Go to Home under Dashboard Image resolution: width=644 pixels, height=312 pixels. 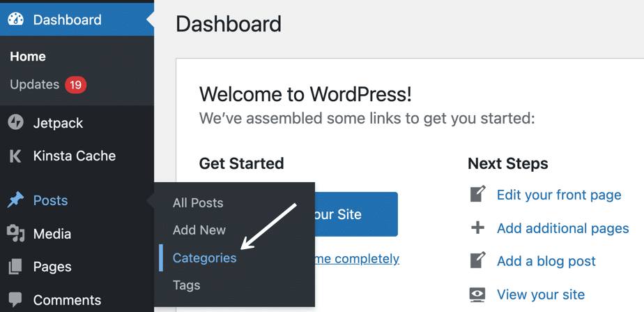pos(28,57)
